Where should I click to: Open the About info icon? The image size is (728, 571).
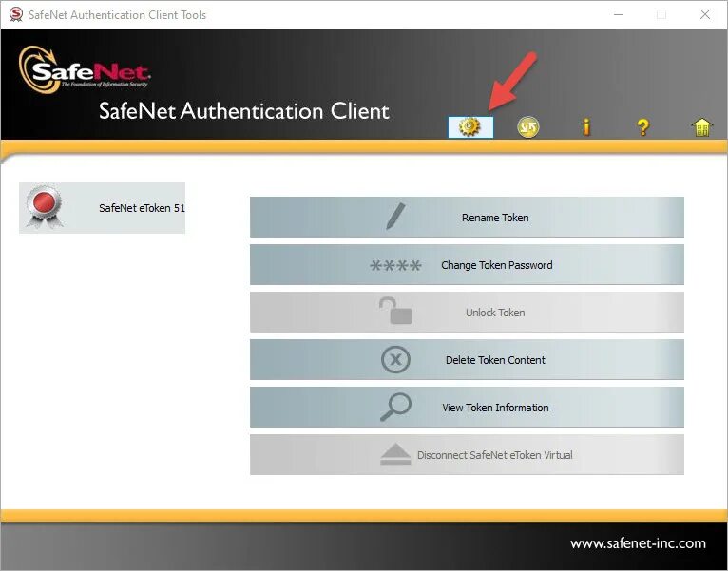[x=586, y=126]
